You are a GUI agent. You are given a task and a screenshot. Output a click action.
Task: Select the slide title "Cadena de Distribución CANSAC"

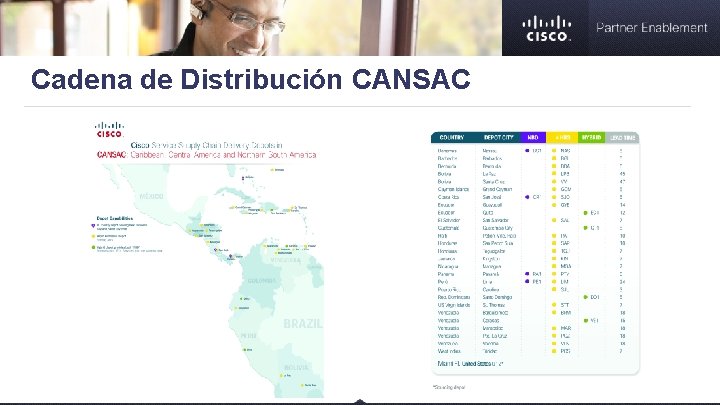tap(251, 79)
